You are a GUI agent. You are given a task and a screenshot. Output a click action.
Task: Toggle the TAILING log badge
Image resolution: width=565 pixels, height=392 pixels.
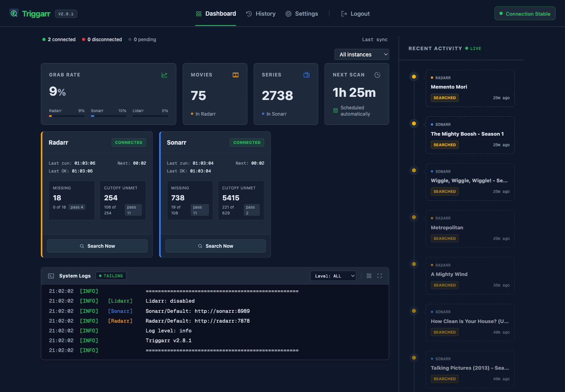pos(111,276)
